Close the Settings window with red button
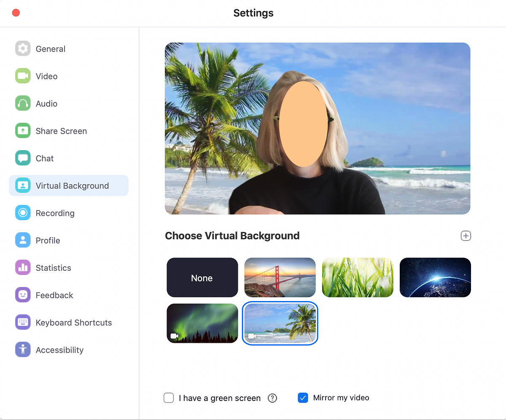The height and width of the screenshot is (420, 506). (x=16, y=13)
